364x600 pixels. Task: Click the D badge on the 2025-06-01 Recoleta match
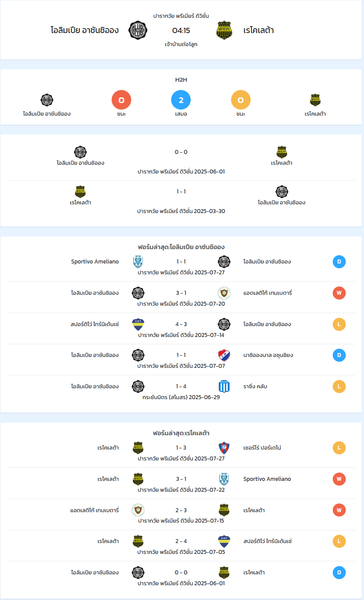pos(339,573)
